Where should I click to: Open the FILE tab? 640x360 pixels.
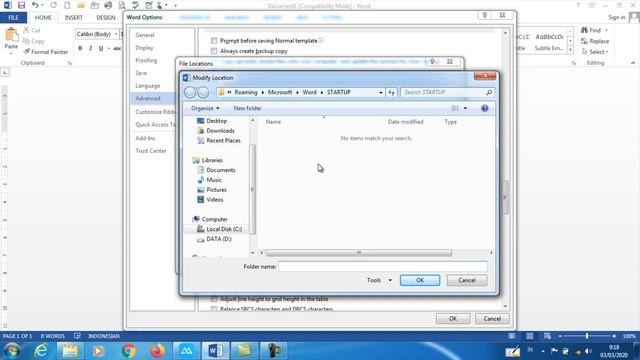pyautogui.click(x=13, y=18)
